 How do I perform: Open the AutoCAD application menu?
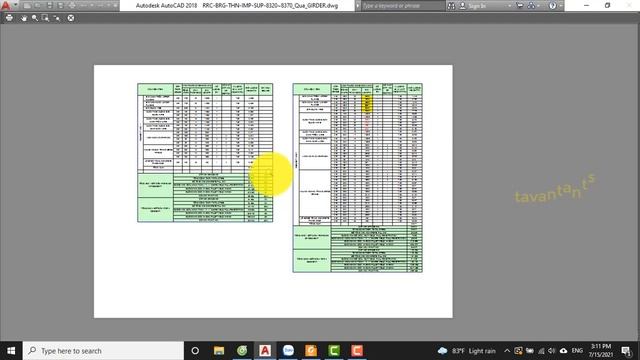click(x=6, y=5)
